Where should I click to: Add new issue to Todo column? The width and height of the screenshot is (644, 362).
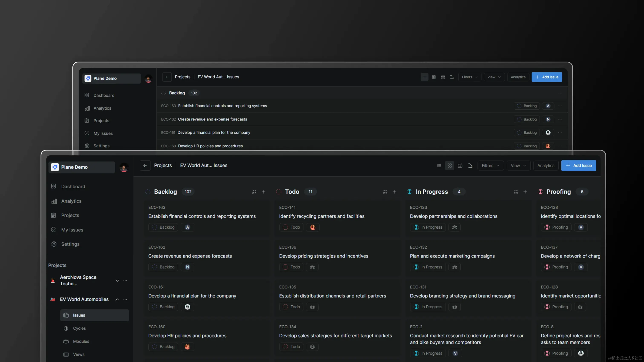pos(394,192)
